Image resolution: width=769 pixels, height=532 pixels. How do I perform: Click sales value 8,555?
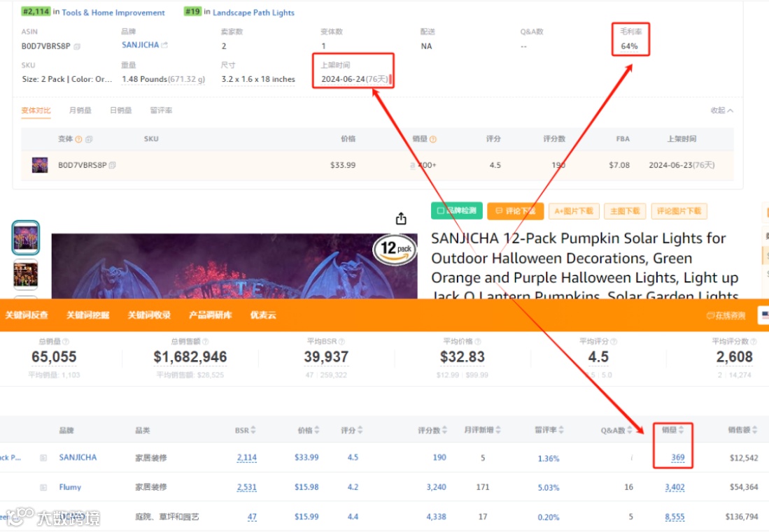click(x=675, y=517)
